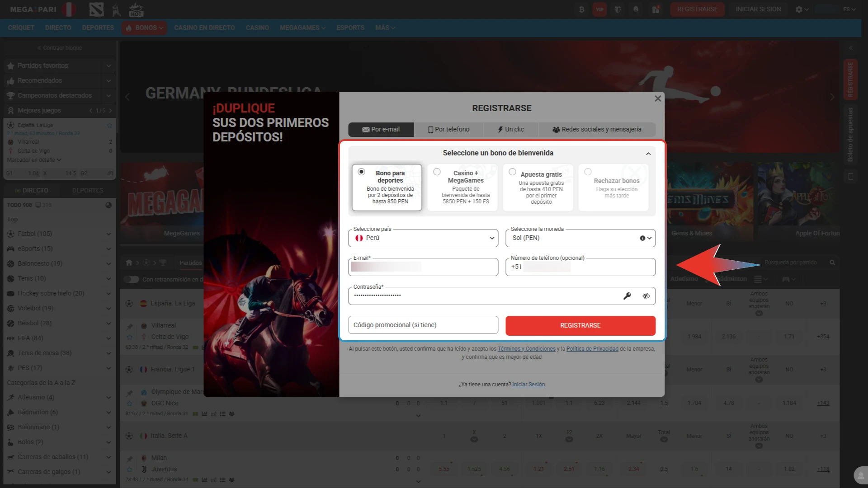The width and height of the screenshot is (868, 488).
Task: Open 'Redes sociales y mensajería' tab
Action: pos(597,129)
